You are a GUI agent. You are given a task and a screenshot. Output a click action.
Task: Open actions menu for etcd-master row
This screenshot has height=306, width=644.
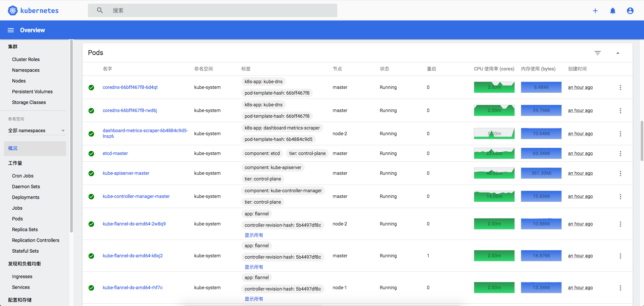[x=620, y=154]
